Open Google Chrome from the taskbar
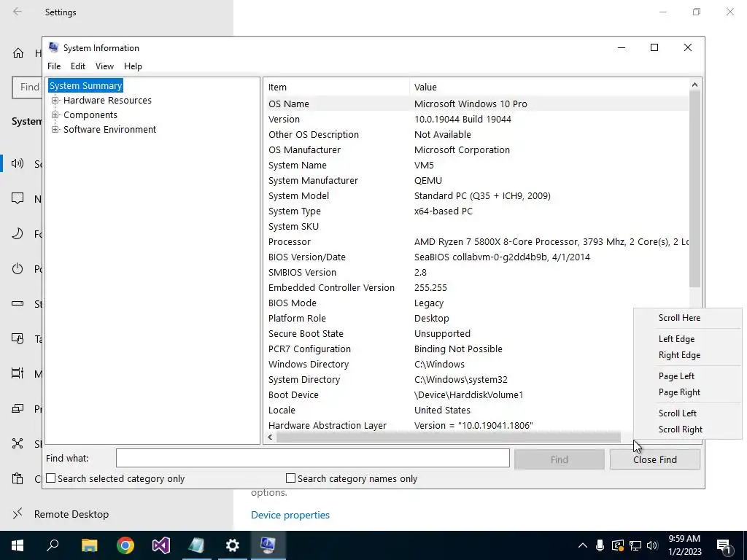The image size is (747, 560). point(125,545)
